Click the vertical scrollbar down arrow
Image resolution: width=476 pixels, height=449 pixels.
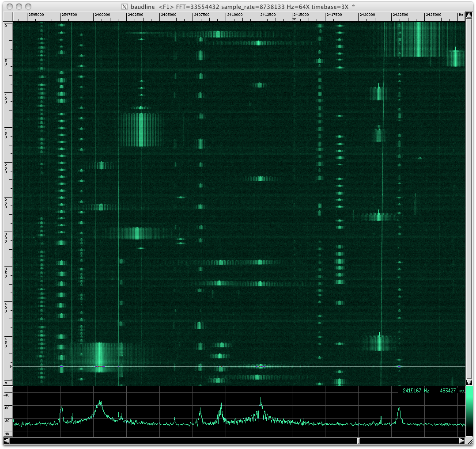[x=469, y=382]
